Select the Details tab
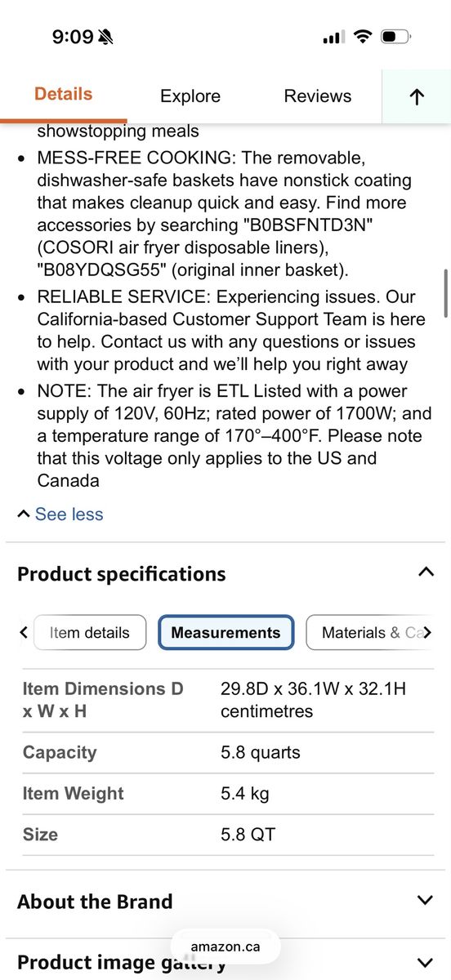The height and width of the screenshot is (980, 451). 63,94
